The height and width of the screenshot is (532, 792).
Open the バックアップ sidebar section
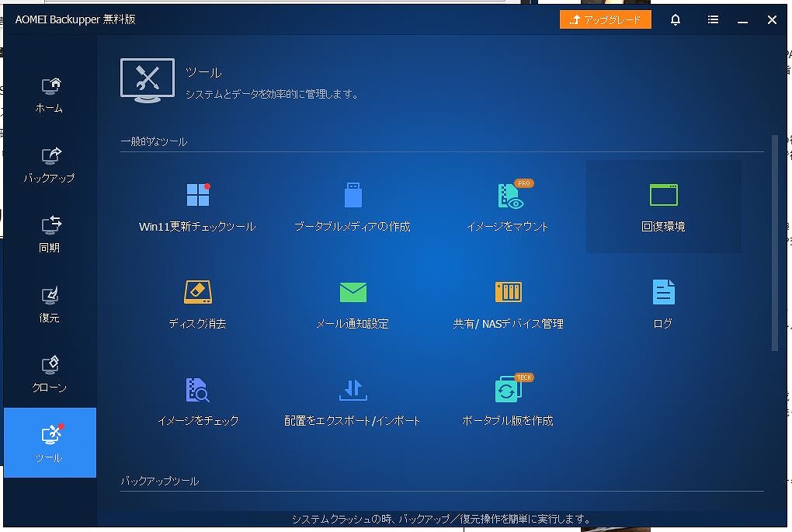(50, 165)
